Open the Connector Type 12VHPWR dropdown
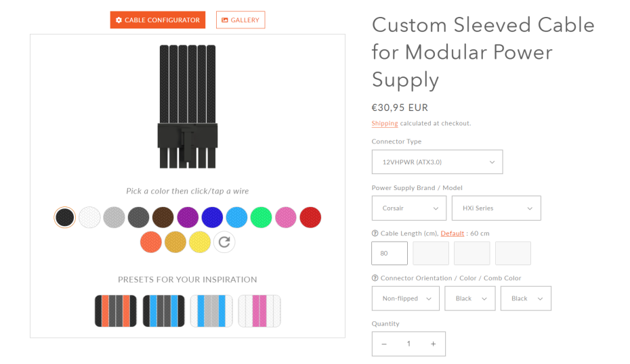 tap(437, 162)
